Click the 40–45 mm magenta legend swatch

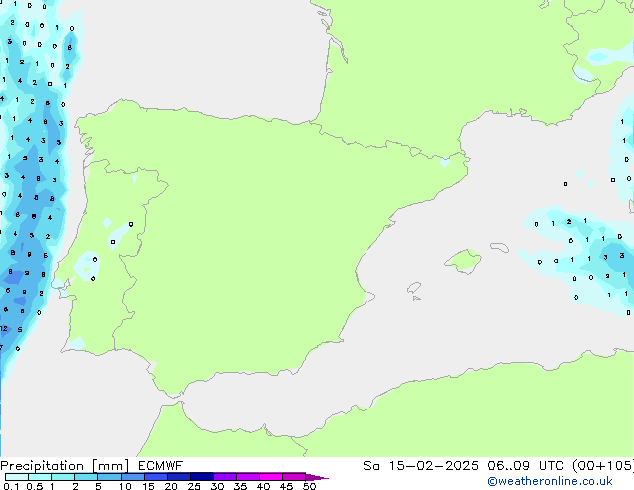(x=271, y=477)
